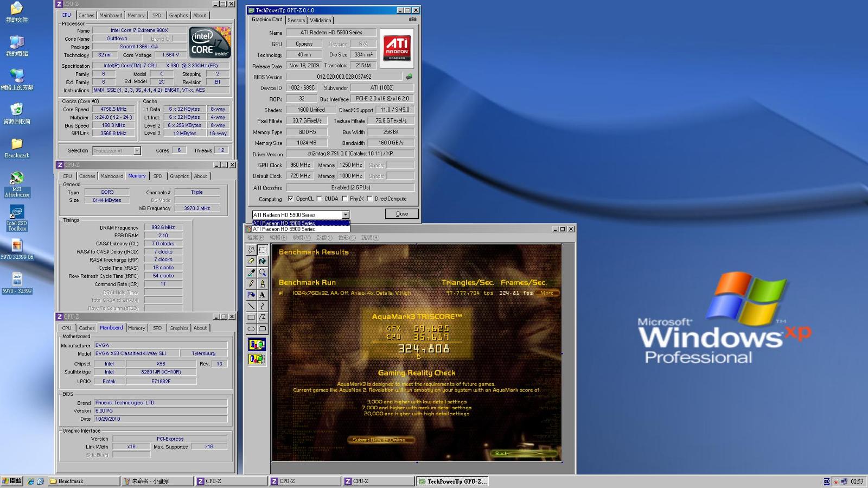868x488 pixels.
Task: Switch to the Benchmark folder taskbar button
Action: tap(84, 481)
